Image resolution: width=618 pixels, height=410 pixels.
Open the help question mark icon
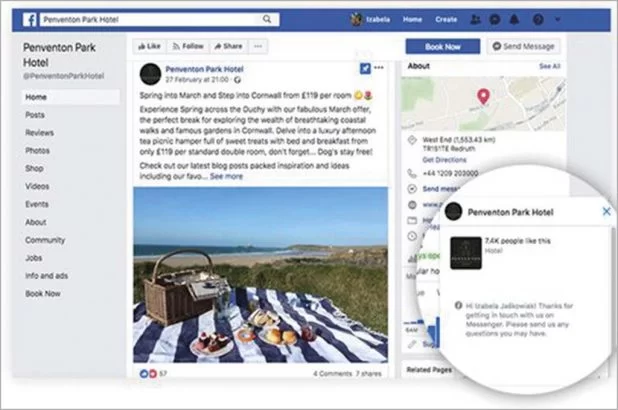coord(538,19)
